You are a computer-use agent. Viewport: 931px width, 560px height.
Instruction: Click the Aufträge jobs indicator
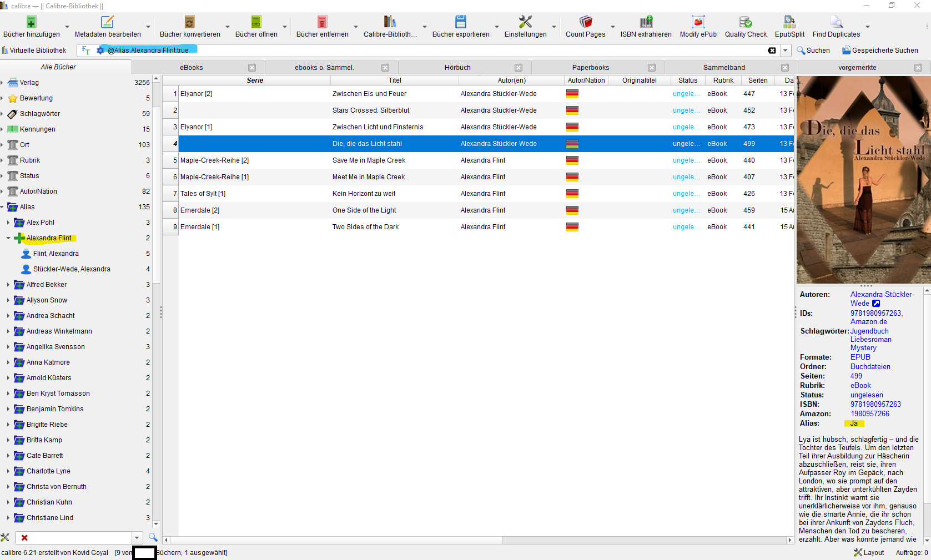click(912, 553)
